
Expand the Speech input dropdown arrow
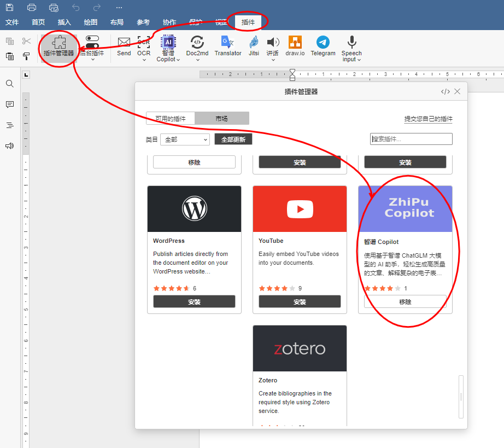pos(359,60)
